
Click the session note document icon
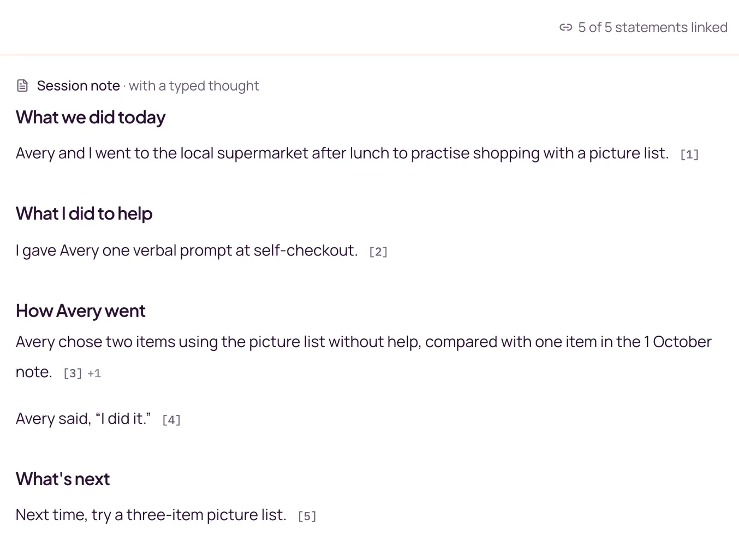pyautogui.click(x=22, y=86)
